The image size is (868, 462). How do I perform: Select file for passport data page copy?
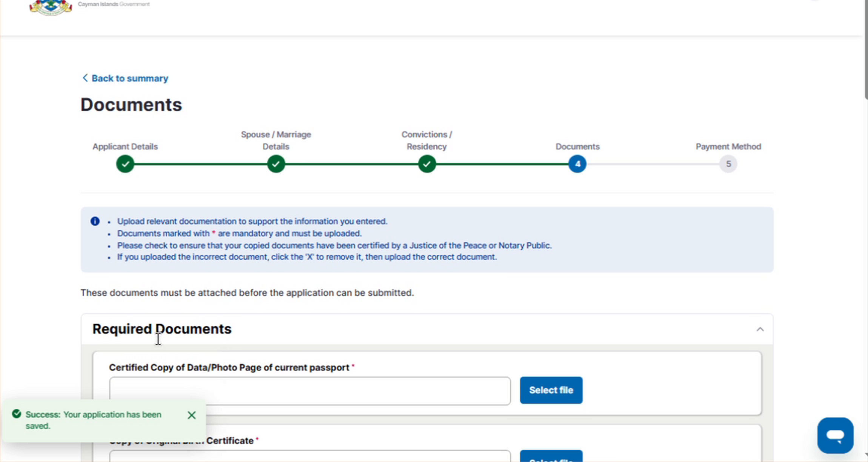pos(551,390)
